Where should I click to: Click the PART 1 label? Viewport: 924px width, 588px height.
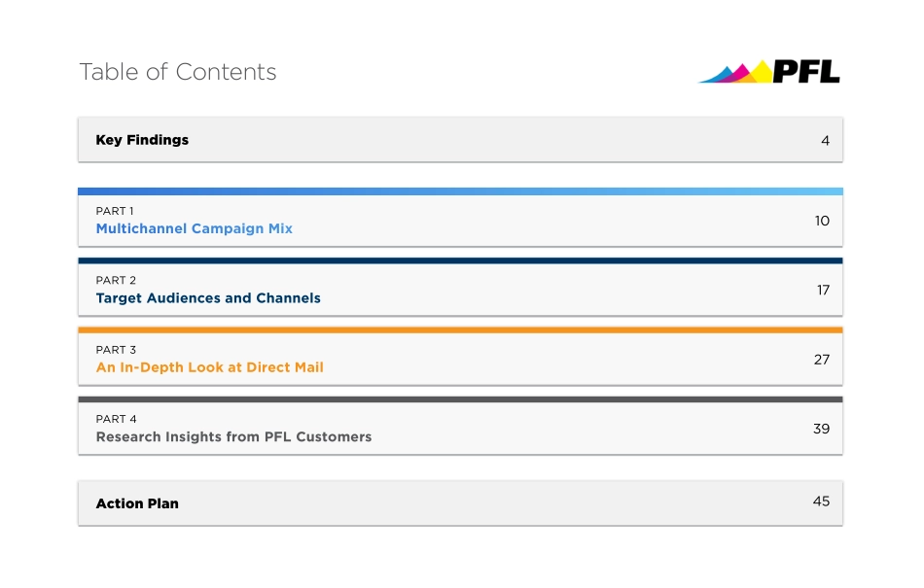pyautogui.click(x=115, y=211)
